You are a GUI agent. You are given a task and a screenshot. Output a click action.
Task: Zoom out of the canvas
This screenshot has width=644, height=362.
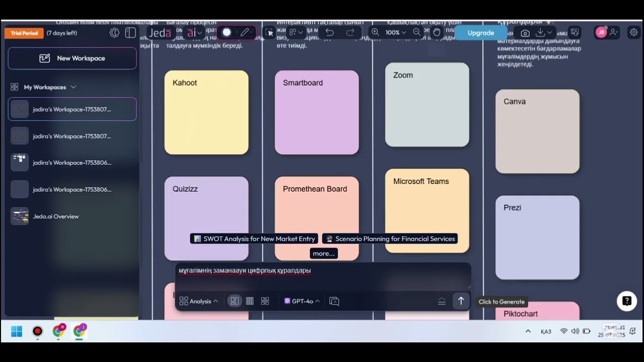[x=417, y=33]
